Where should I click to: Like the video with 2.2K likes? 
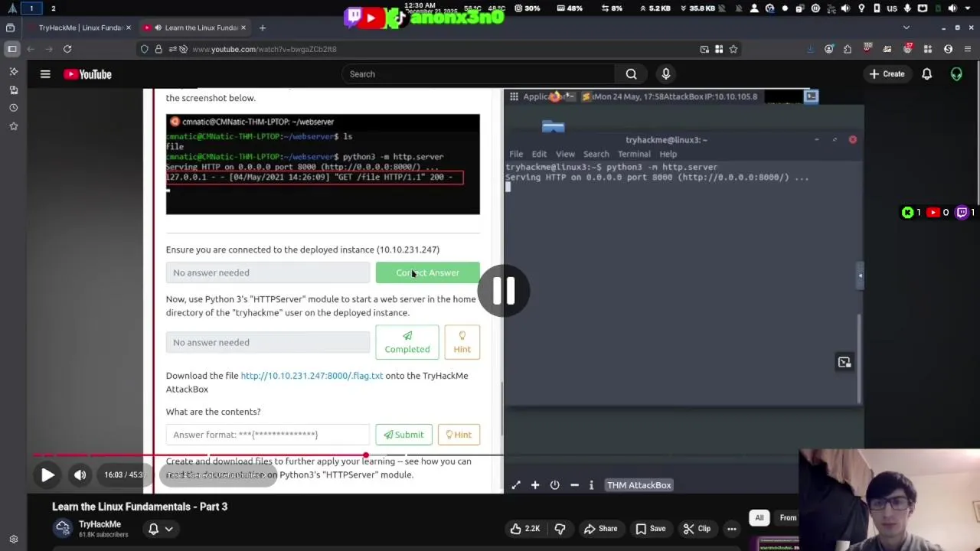click(525, 529)
